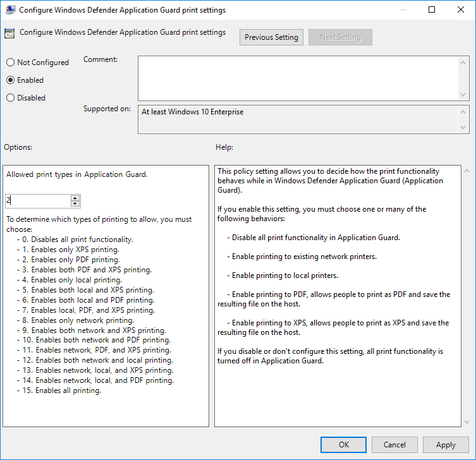Click the Options: label
476x460 pixels.
18,147
